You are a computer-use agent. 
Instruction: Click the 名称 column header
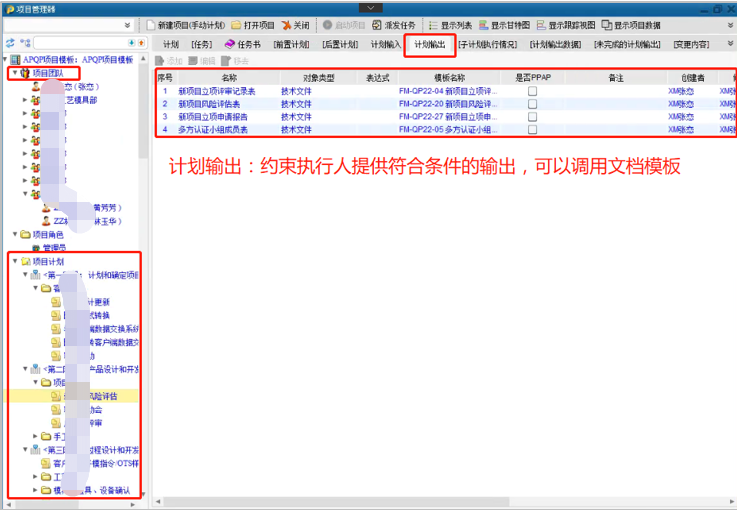click(229, 77)
